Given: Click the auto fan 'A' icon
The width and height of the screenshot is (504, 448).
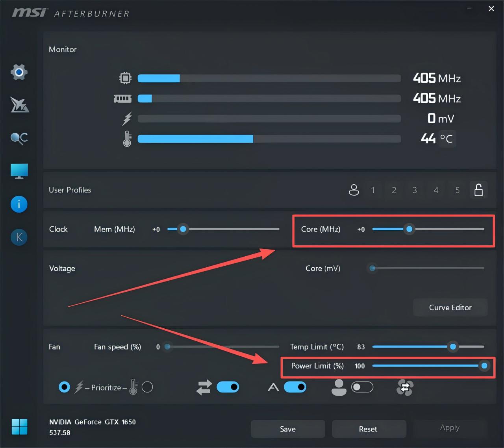Looking at the screenshot, I should click(273, 387).
